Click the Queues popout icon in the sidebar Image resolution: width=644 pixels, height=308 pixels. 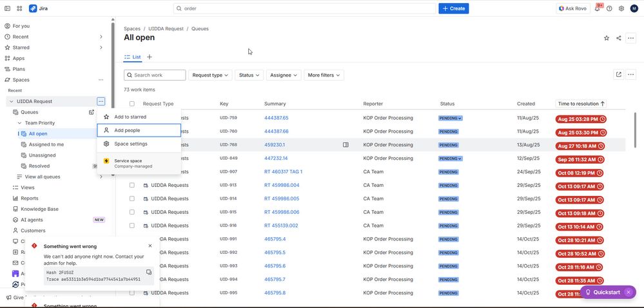(92, 112)
